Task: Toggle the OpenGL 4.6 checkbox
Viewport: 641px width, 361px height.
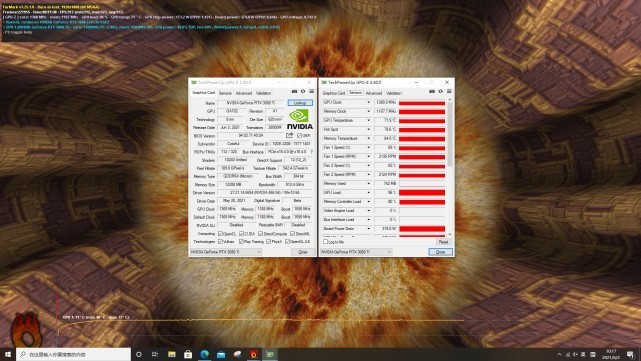Action: (287, 242)
